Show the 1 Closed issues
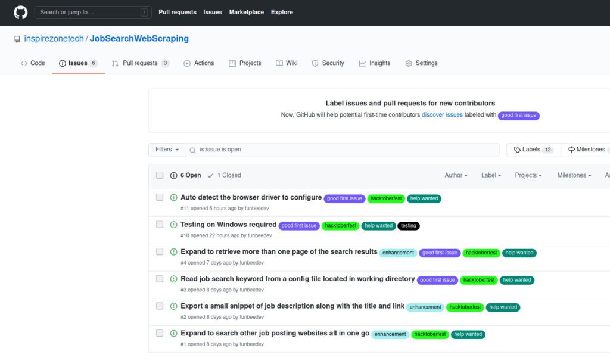Viewport: 610px width, 364px height. (x=225, y=175)
